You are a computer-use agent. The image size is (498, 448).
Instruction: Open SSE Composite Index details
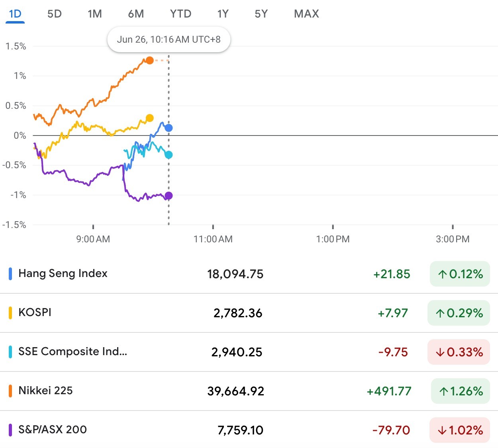click(x=73, y=352)
